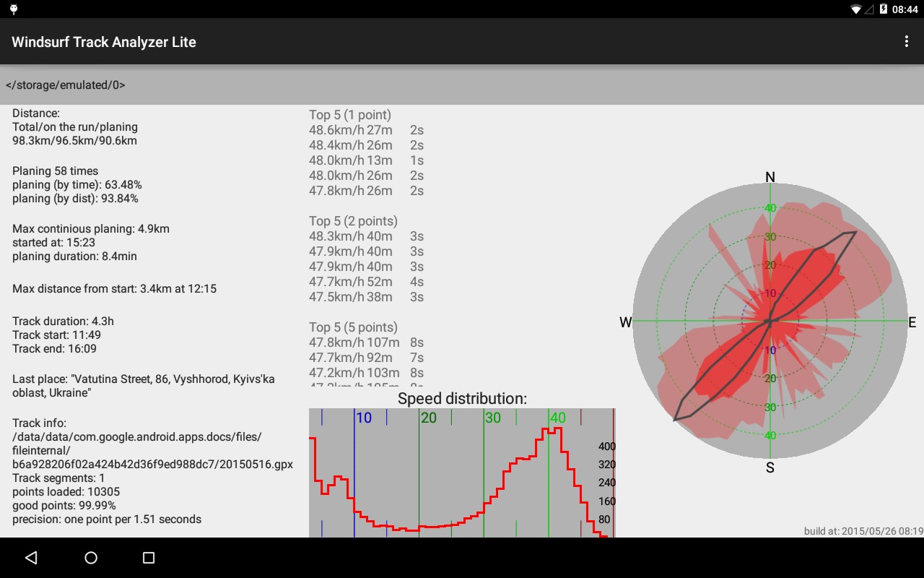Click Track start: 11:49
Screen dimensions: 924x578
(56, 335)
